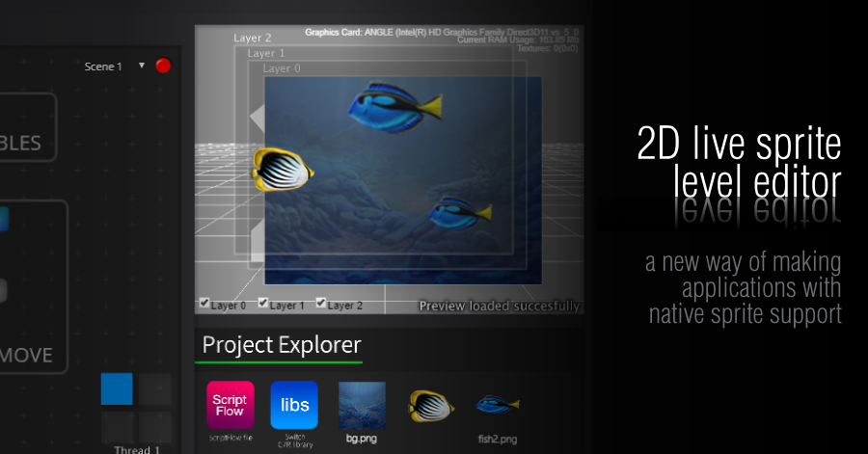Click the upper white left-arrow in preview
Viewport: 868px width, 454px height.
(x=258, y=118)
